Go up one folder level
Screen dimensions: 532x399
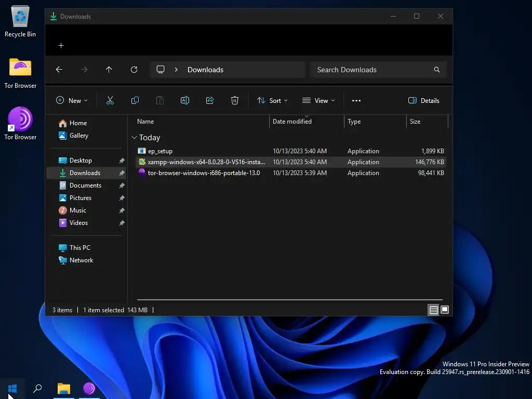tap(109, 70)
